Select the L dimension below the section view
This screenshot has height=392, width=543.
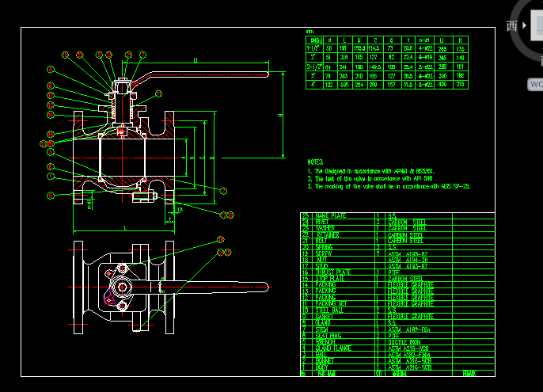tap(125, 228)
